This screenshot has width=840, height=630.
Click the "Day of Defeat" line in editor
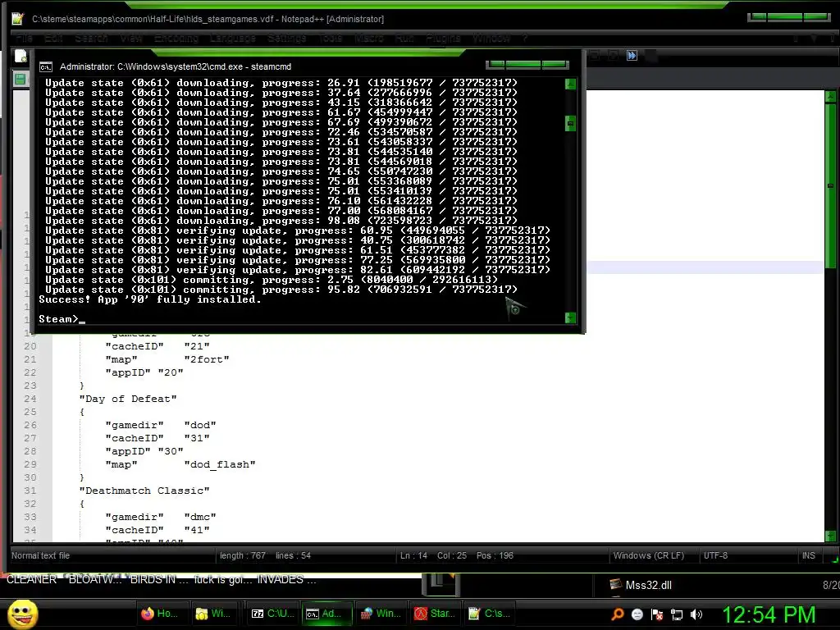[x=127, y=399]
